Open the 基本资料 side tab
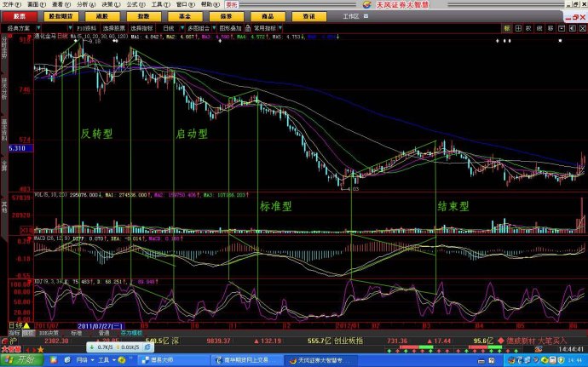 point(4,129)
